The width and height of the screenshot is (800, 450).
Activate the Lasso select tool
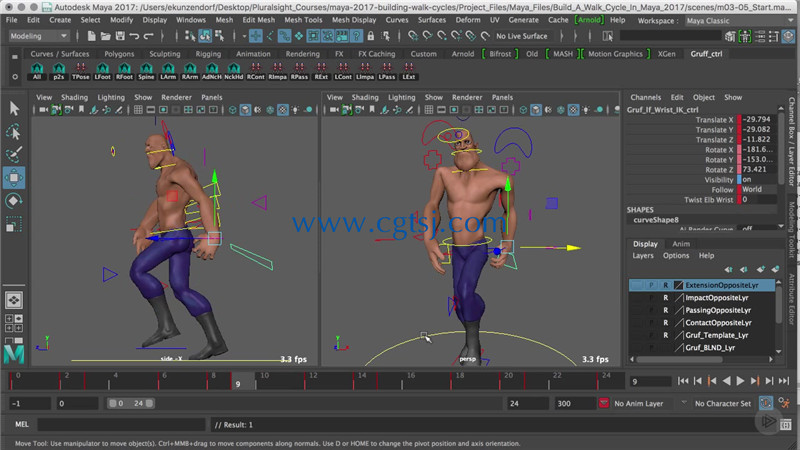point(14,132)
